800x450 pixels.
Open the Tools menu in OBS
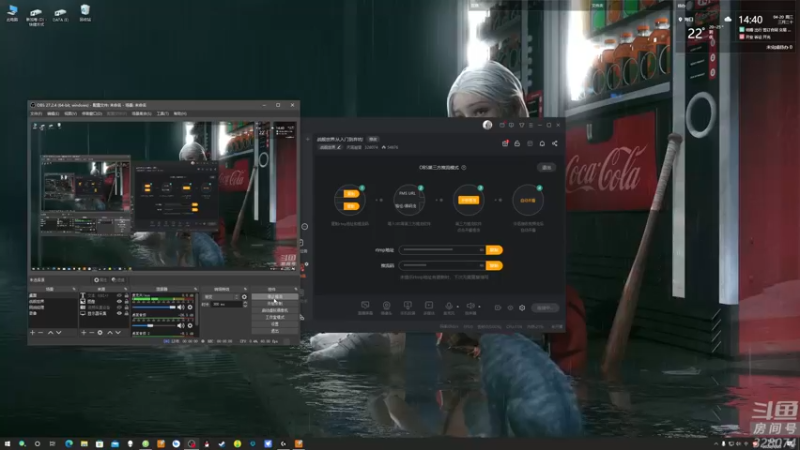(x=163, y=113)
